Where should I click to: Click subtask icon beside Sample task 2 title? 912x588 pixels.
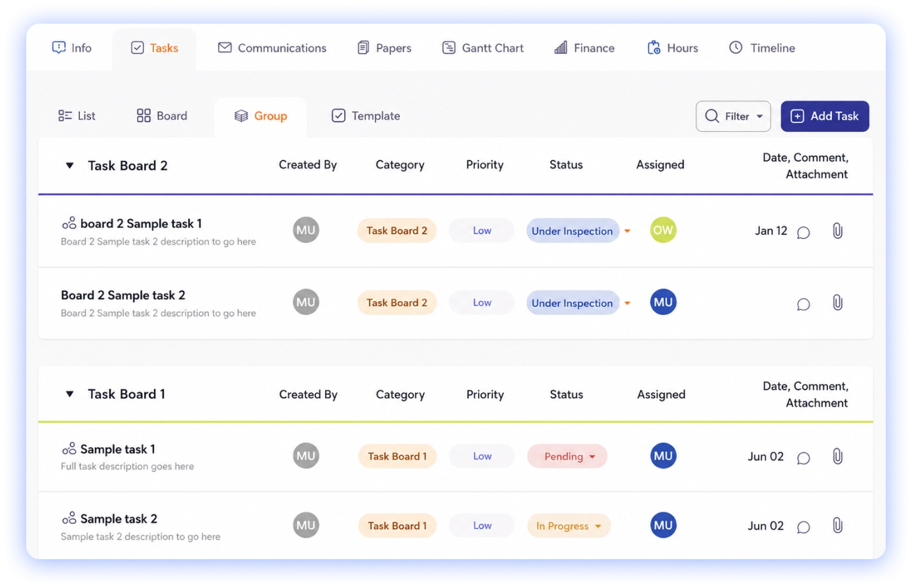pyautogui.click(x=69, y=518)
